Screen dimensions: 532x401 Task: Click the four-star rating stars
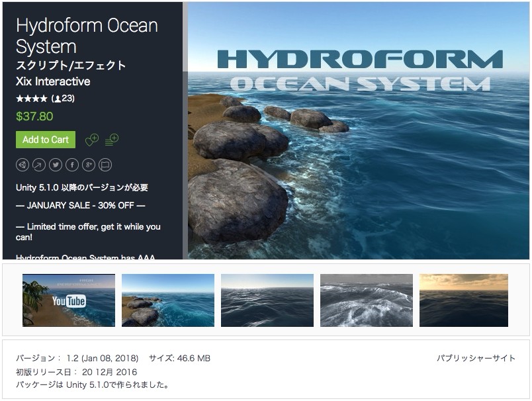(32, 99)
